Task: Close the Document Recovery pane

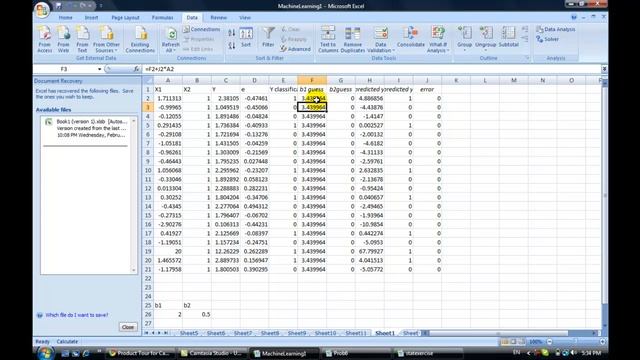Action: (x=128, y=327)
